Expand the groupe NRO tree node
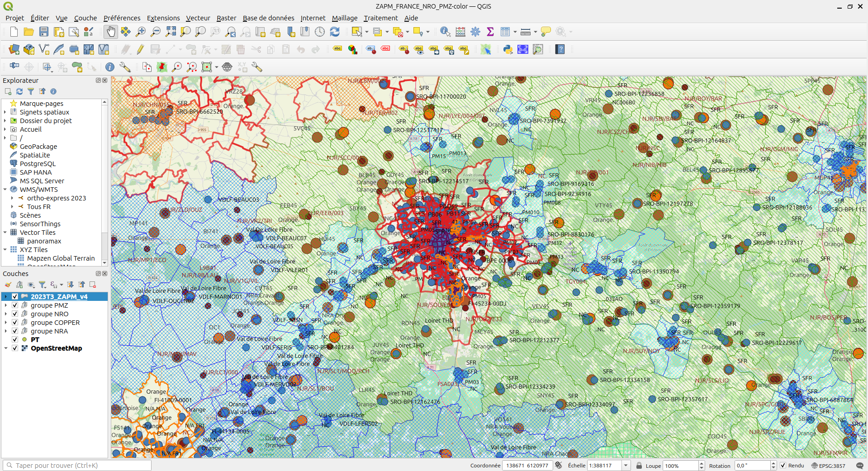The height and width of the screenshot is (471, 868). (6, 314)
